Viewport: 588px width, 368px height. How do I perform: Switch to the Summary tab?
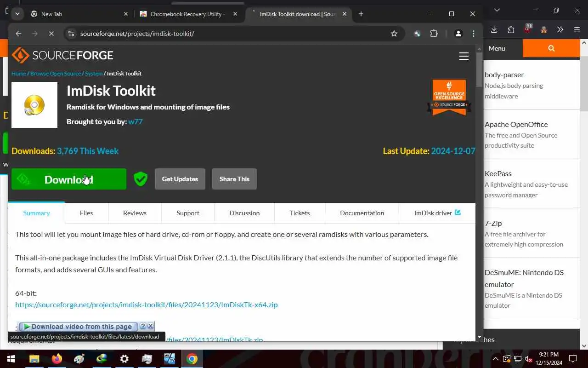pos(36,213)
